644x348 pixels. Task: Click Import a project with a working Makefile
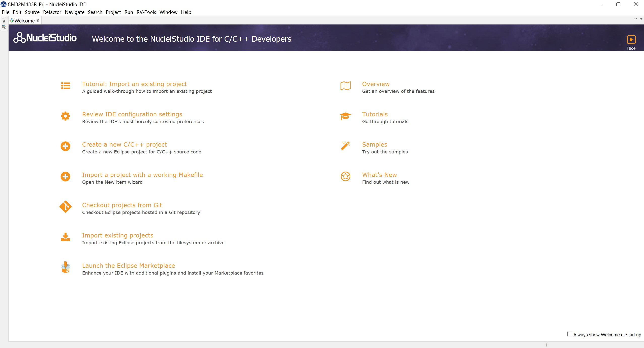coord(142,175)
